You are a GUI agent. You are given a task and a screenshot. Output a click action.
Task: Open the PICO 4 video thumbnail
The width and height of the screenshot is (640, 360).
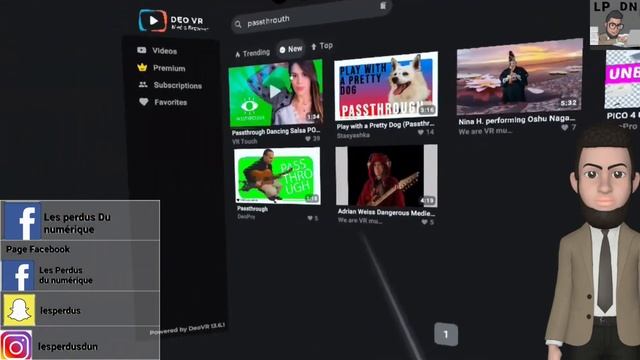tap(622, 80)
